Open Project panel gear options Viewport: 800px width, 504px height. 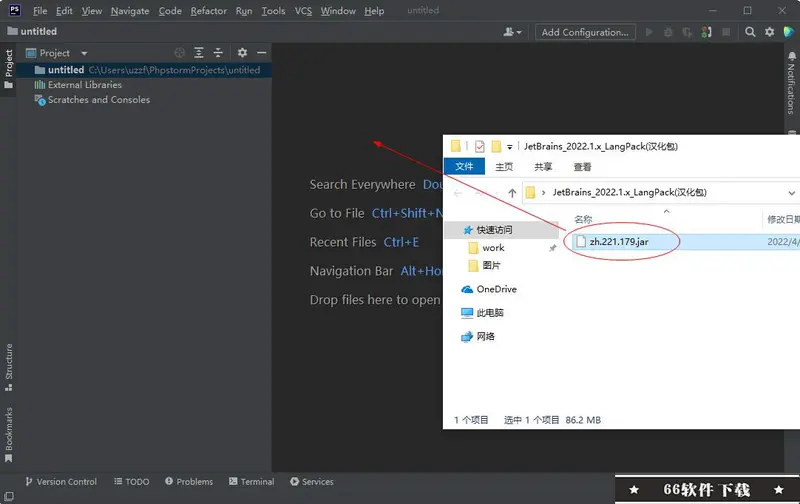pos(242,53)
